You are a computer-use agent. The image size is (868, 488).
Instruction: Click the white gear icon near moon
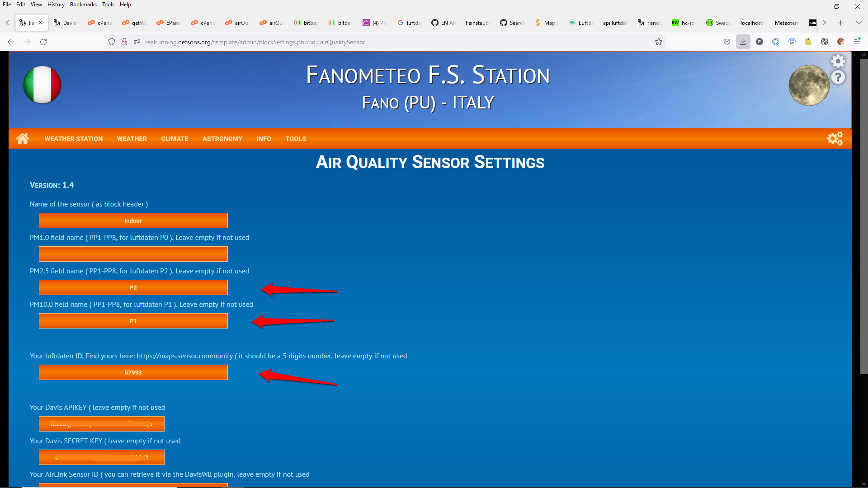click(x=838, y=61)
